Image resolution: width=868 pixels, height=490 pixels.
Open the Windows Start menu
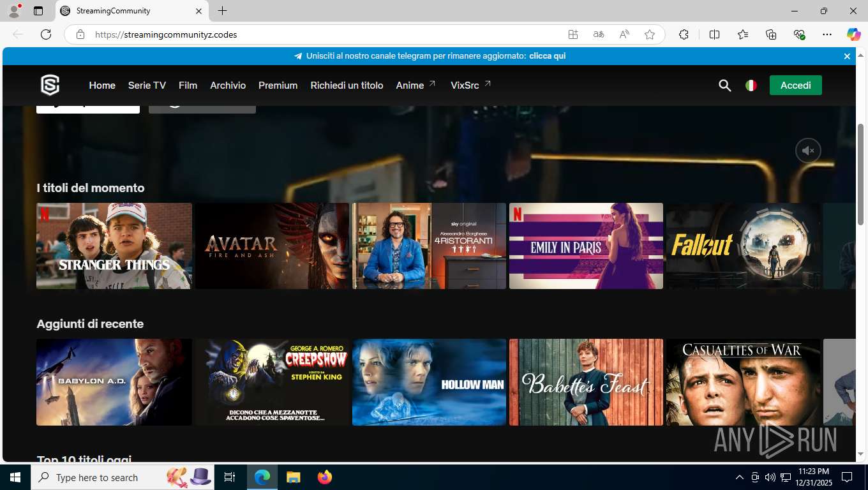[15, 477]
